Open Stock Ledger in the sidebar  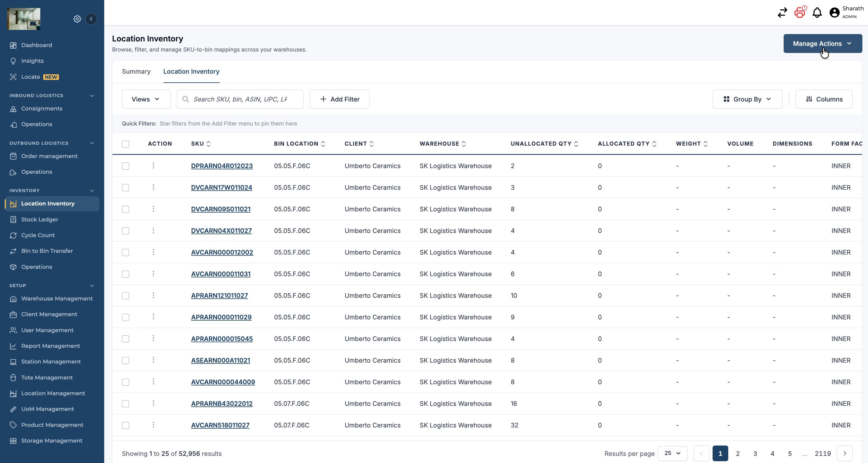click(x=40, y=219)
